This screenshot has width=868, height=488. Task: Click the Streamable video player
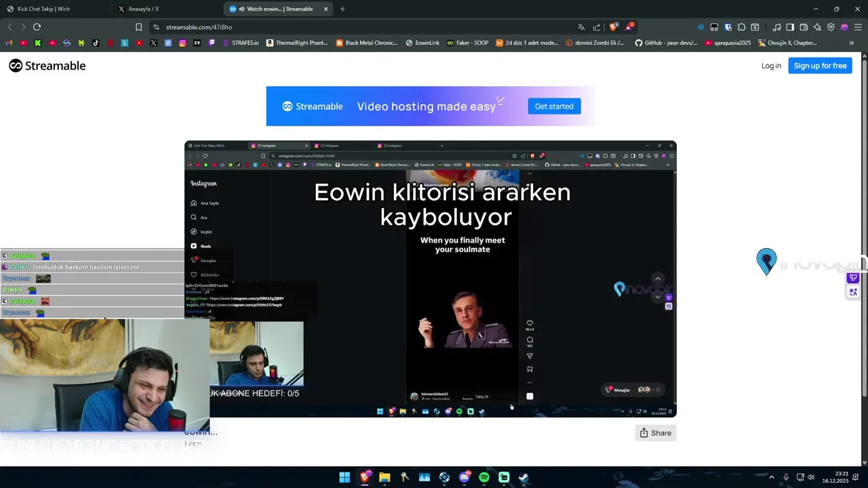(x=431, y=279)
